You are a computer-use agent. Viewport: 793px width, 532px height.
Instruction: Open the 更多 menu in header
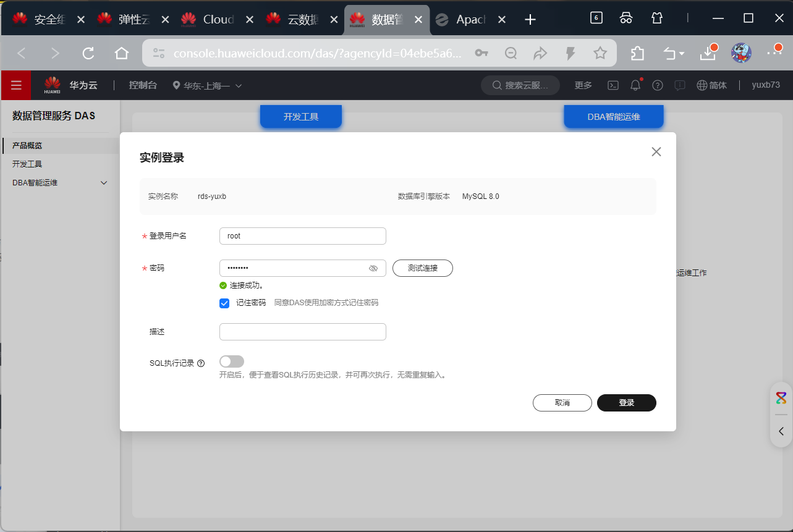(x=583, y=85)
